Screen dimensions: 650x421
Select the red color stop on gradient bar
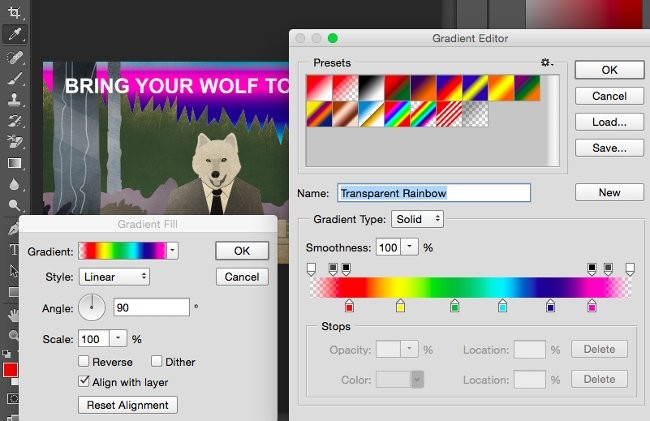(x=349, y=306)
